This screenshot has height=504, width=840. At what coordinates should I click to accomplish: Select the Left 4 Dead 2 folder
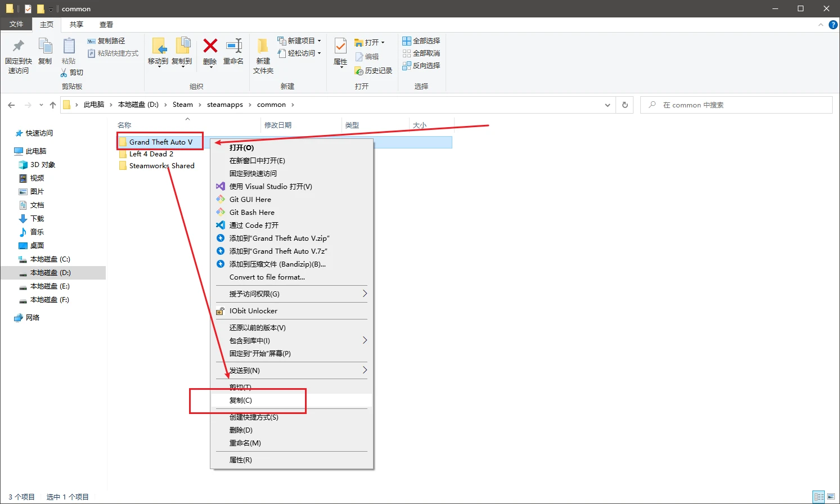(x=151, y=154)
